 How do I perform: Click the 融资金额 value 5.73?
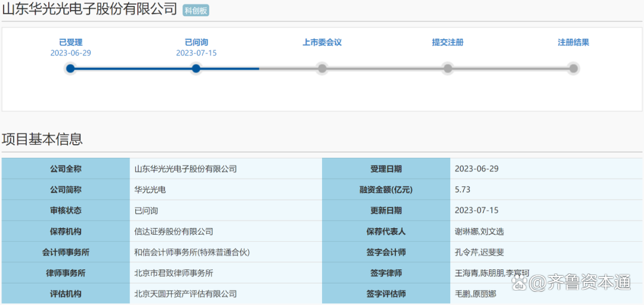pos(463,189)
